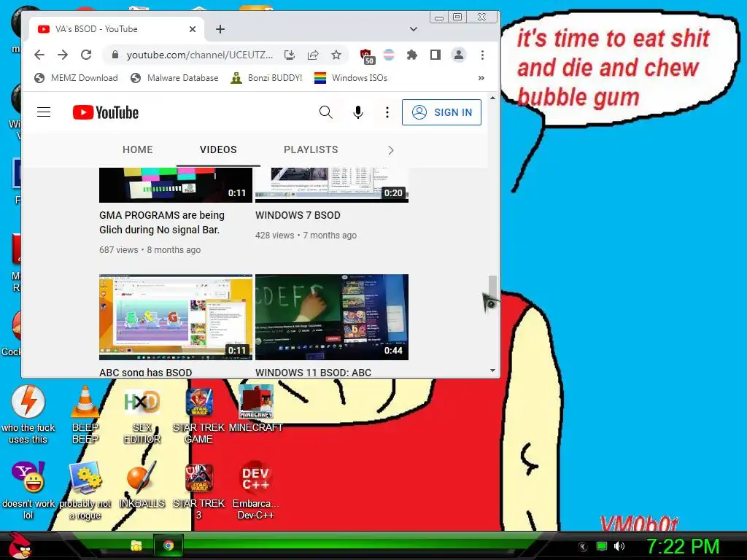This screenshot has height=560, width=747.
Task: Open the volume speaker tray icon
Action: click(619, 546)
